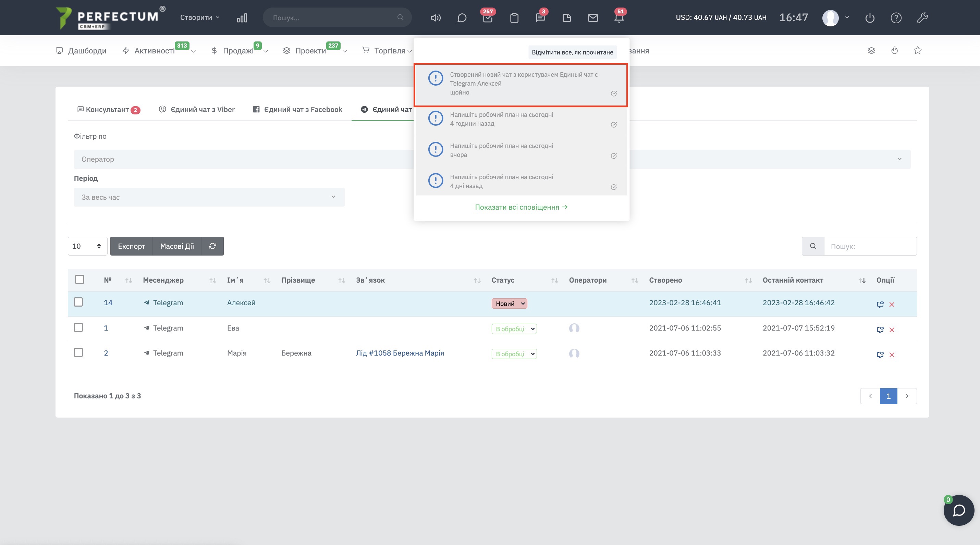Go to previous page in pagination

click(870, 396)
